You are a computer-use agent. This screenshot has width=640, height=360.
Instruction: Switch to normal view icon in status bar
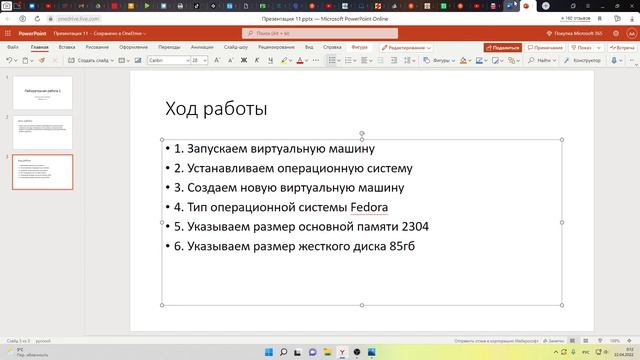coord(572,341)
